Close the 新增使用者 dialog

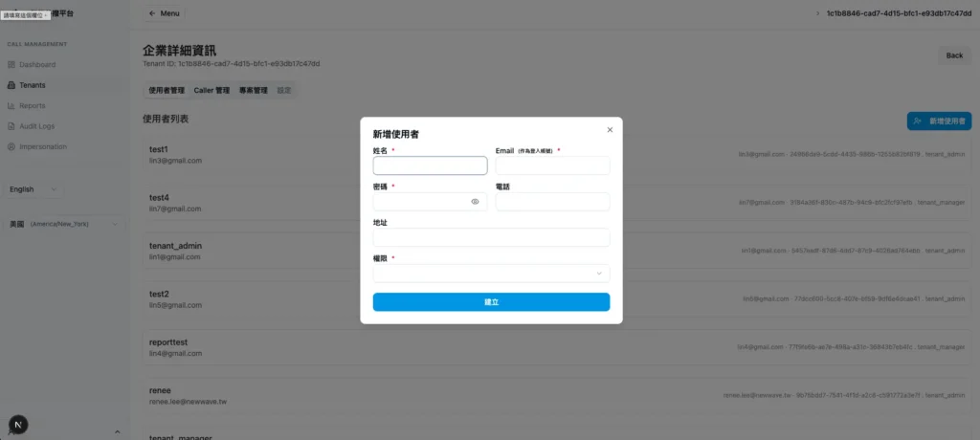(610, 129)
